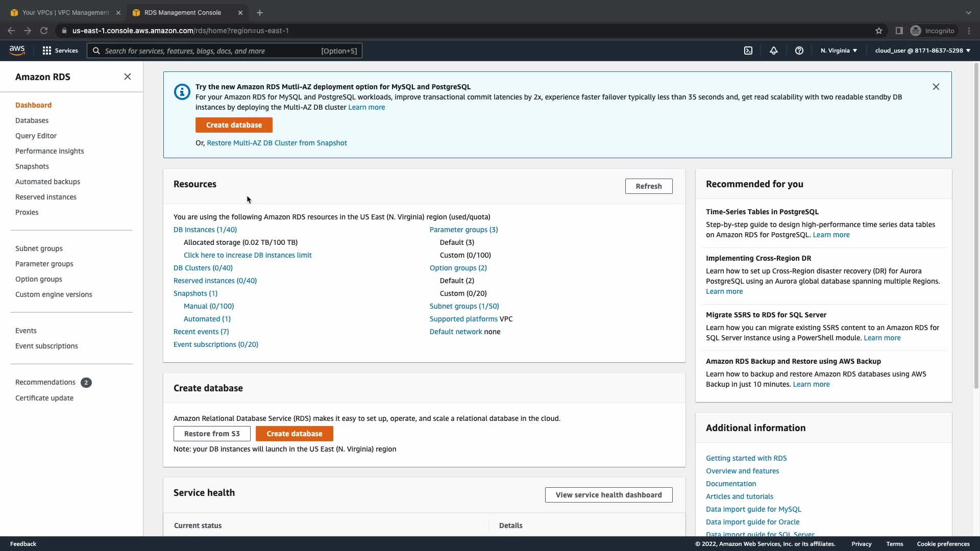Image resolution: width=980 pixels, height=551 pixels.
Task: Open the notifications bell icon
Action: [x=774, y=51]
